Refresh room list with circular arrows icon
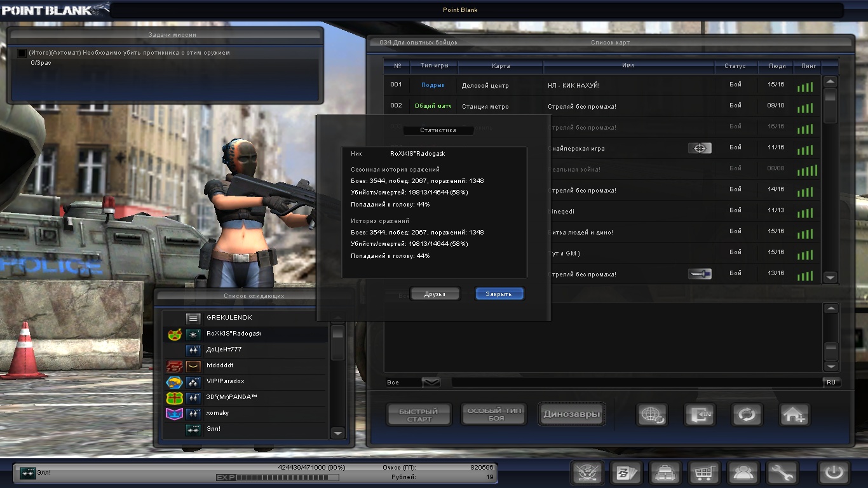The width and height of the screenshot is (868, 488). (747, 415)
